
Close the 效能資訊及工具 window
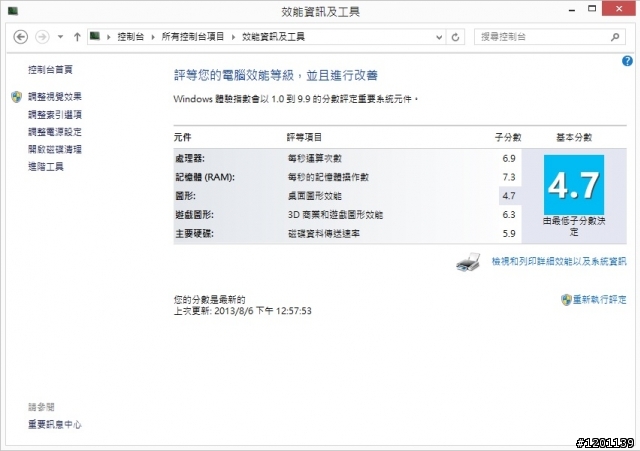click(619, 9)
